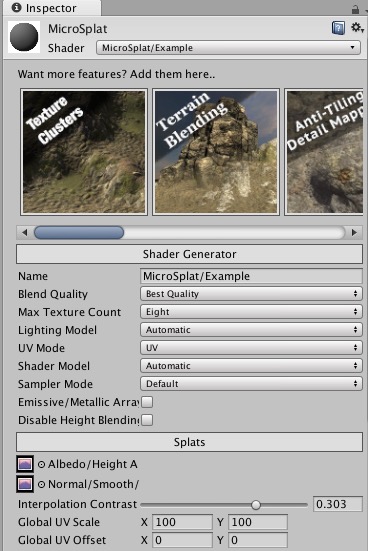Click the Interpolation Contrast label
Screen dimensions: 368x551
click(77, 504)
